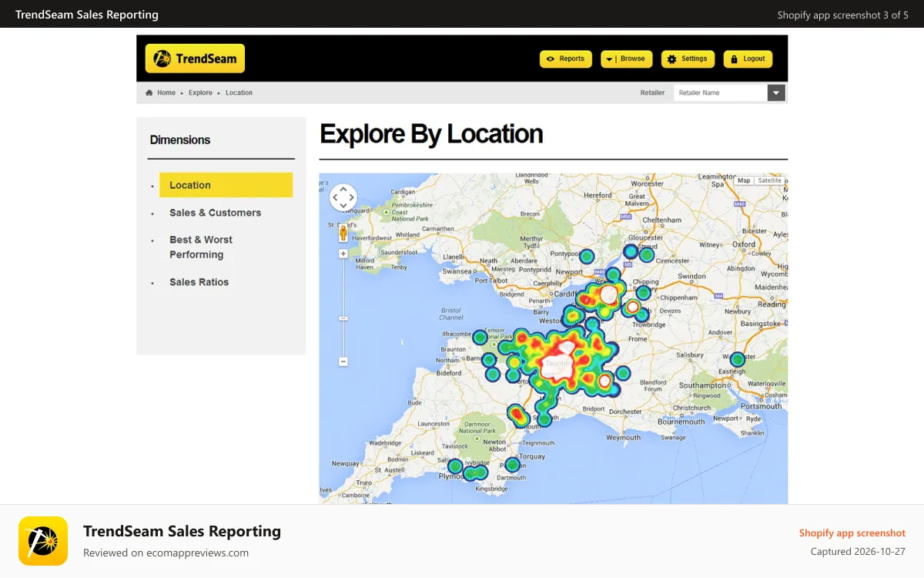This screenshot has width=924, height=578.
Task: Click the Weymouth label on the map
Action: coord(623,437)
